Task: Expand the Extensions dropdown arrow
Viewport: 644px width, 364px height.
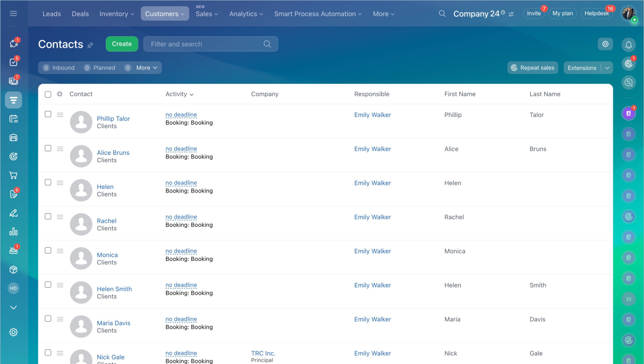Action: point(607,68)
